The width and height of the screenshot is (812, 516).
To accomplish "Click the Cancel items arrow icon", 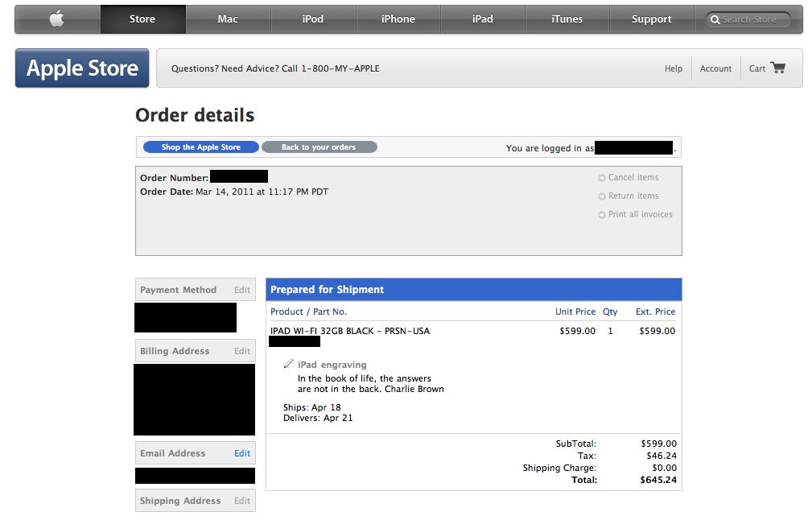I will click(x=602, y=178).
